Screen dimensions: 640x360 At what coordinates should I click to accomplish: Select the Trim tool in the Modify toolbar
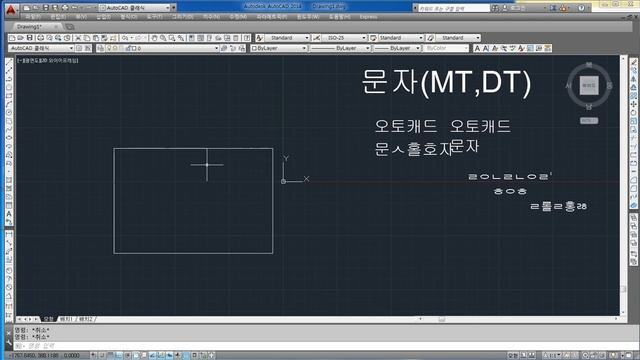tap(633, 138)
